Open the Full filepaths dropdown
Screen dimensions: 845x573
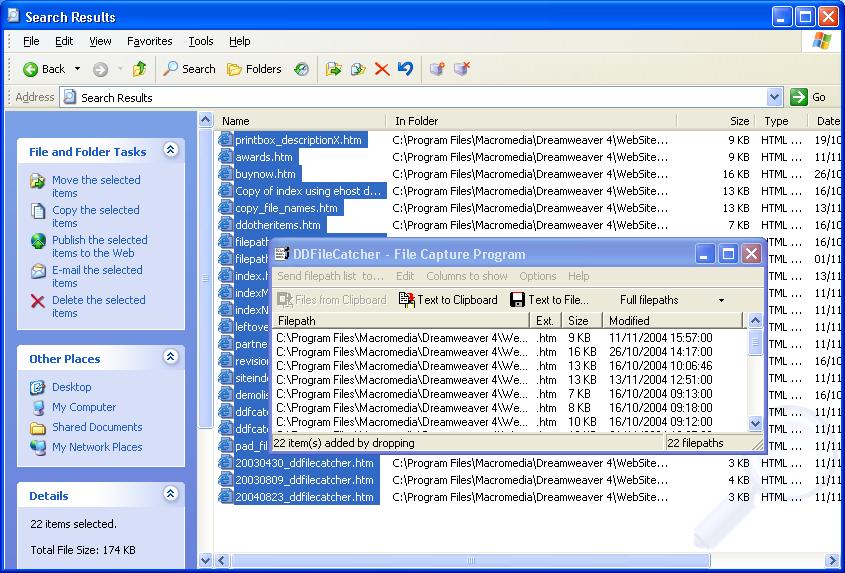[671, 300]
